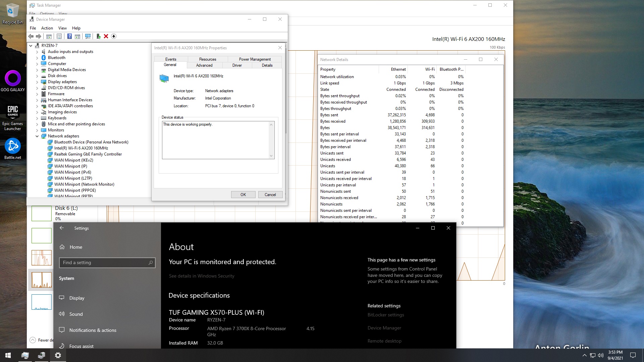Open Notifications & actions settings
Image resolution: width=644 pixels, height=362 pixels.
click(93, 330)
